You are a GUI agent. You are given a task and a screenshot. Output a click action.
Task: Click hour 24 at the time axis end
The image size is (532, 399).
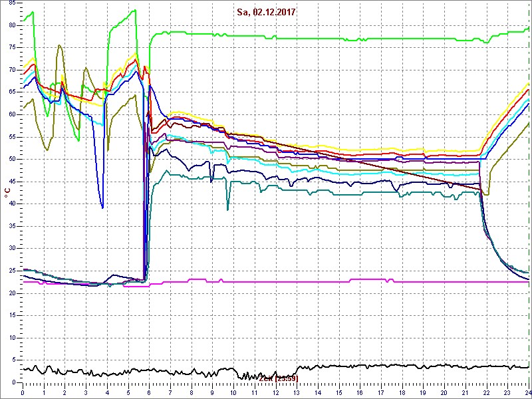pyautogui.click(x=528, y=392)
